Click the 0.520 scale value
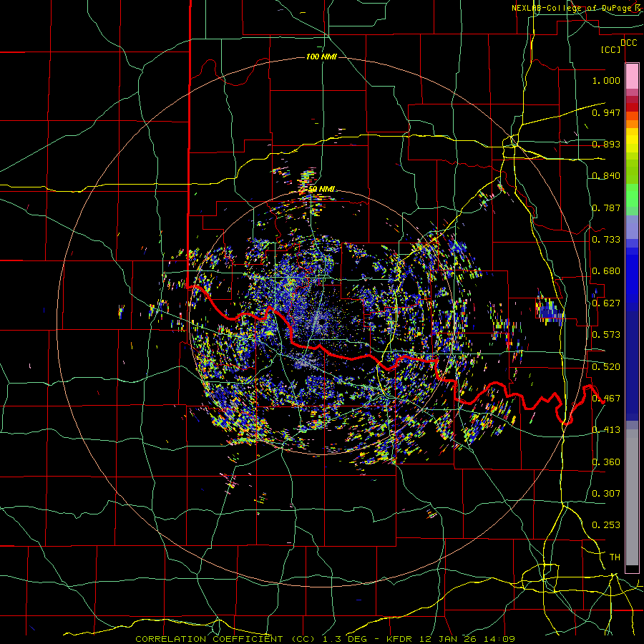 click(606, 367)
